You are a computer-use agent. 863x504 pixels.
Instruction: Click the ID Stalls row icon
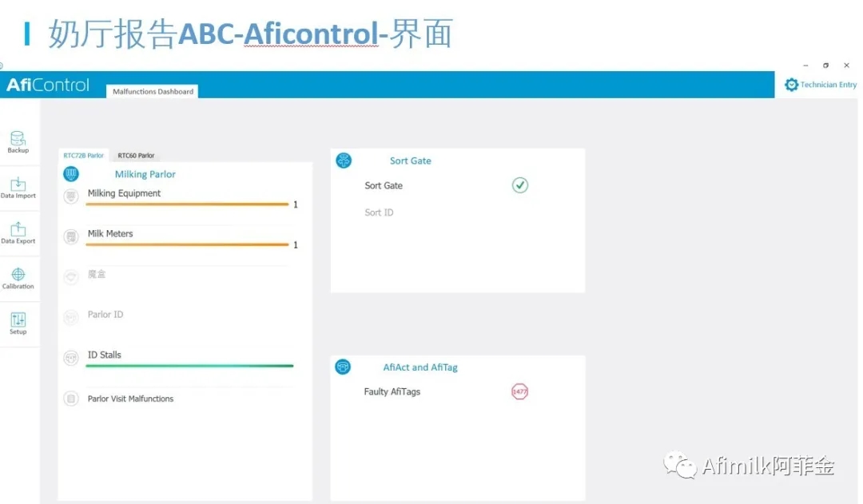[71, 358]
